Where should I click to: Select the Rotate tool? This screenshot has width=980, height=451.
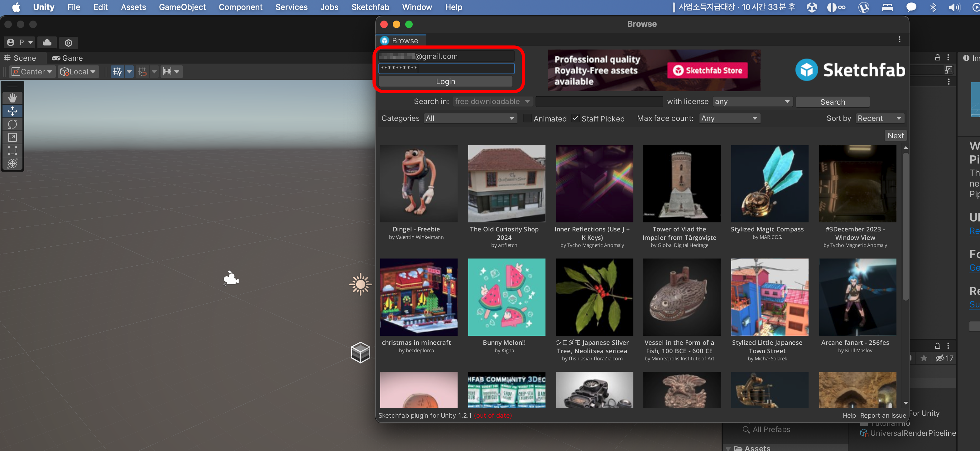[12, 124]
